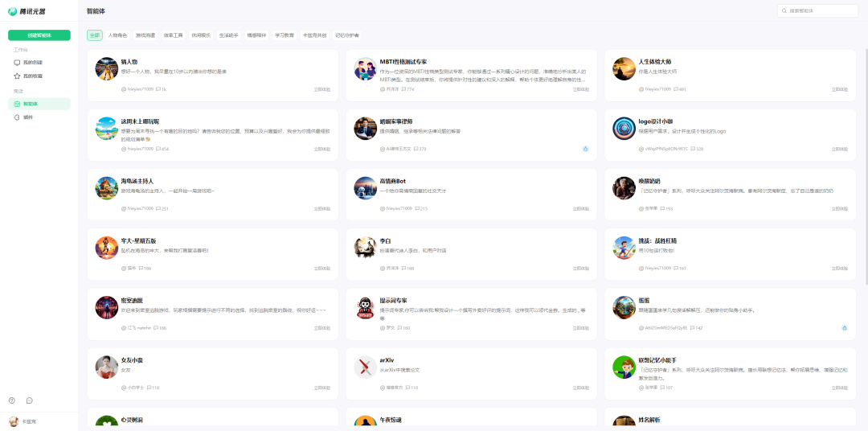Select the 休闲娱乐 category tab
This screenshot has height=431, width=868.
[x=201, y=35]
